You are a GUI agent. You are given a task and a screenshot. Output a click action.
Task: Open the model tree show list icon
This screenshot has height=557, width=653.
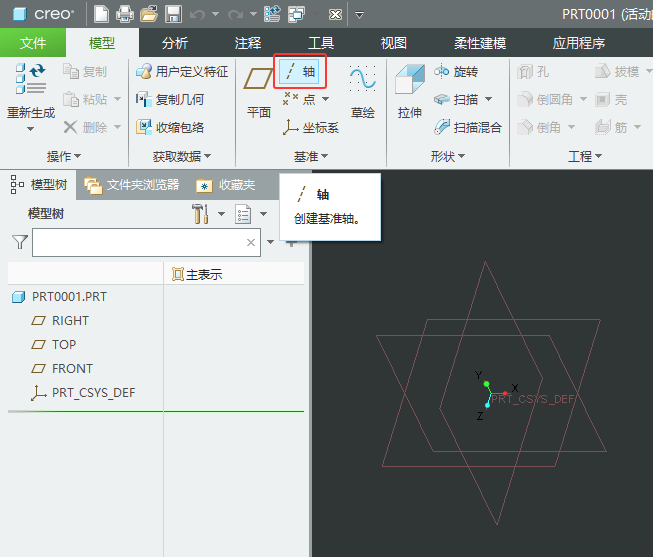click(243, 214)
